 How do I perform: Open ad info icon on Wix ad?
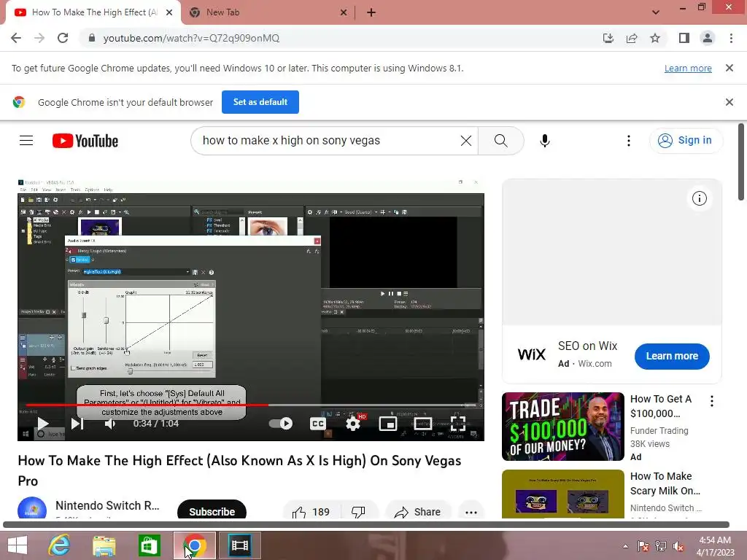[x=700, y=198]
